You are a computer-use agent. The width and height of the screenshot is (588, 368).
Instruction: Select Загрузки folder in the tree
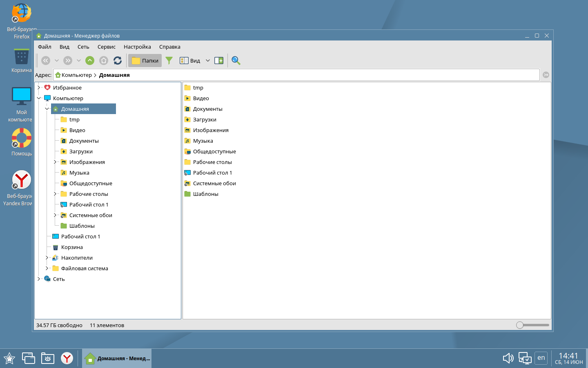click(76, 151)
